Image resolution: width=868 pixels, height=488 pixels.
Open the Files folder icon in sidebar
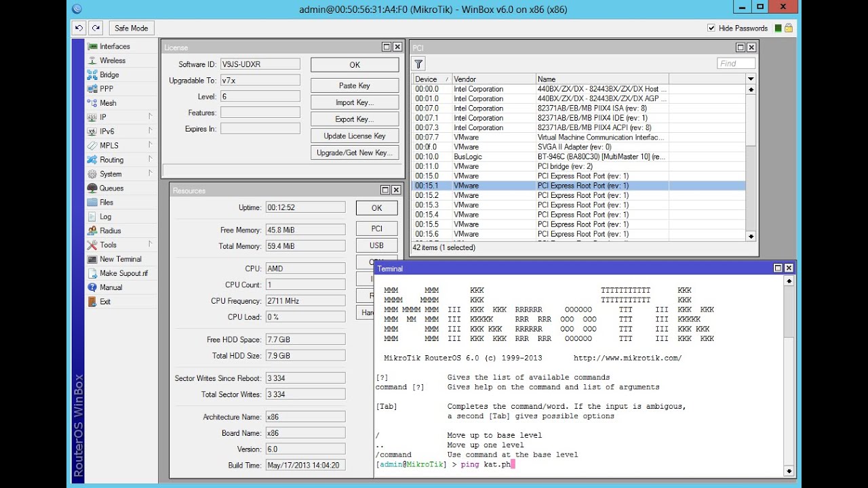click(93, 202)
